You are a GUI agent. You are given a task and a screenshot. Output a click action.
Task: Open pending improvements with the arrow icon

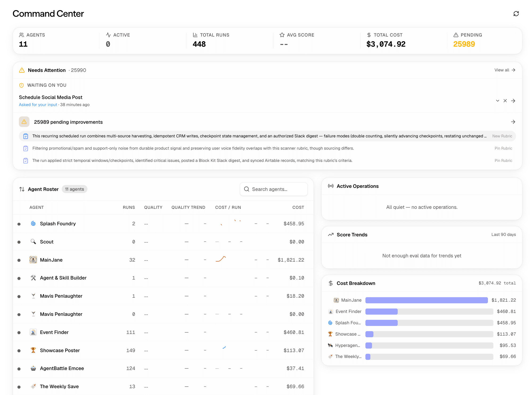pyautogui.click(x=513, y=122)
